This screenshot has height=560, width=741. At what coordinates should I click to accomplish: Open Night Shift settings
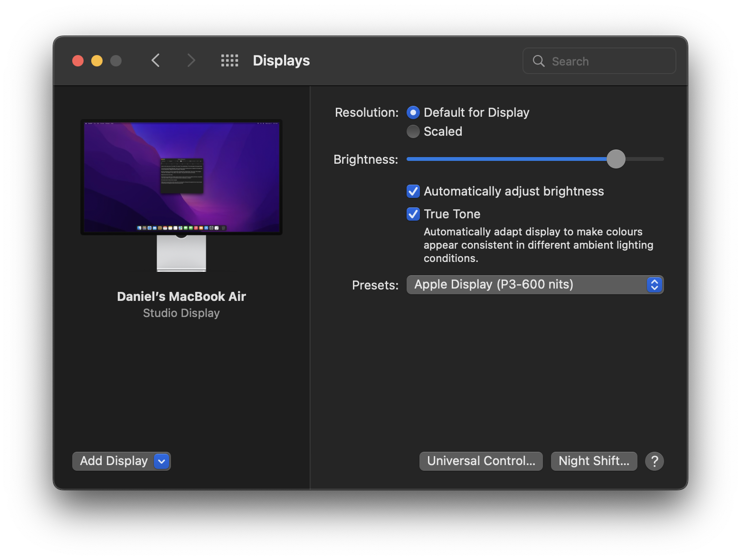[x=594, y=461]
